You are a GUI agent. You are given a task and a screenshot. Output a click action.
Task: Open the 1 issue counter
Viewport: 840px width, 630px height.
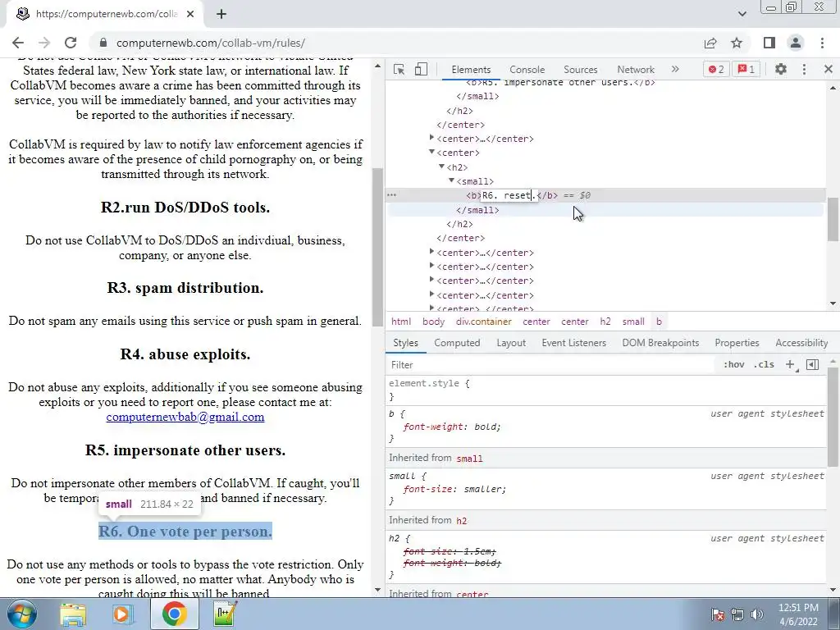click(x=746, y=69)
